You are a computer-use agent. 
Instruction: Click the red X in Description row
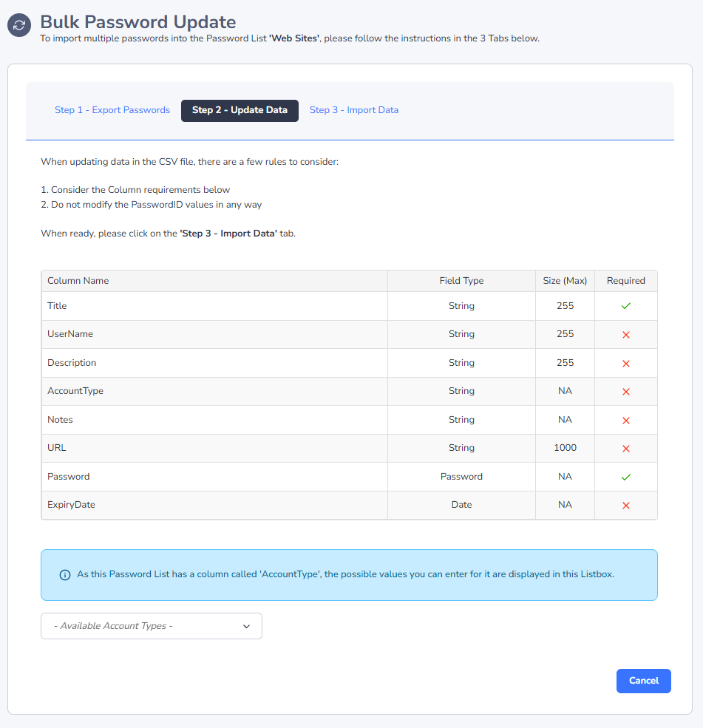click(625, 364)
